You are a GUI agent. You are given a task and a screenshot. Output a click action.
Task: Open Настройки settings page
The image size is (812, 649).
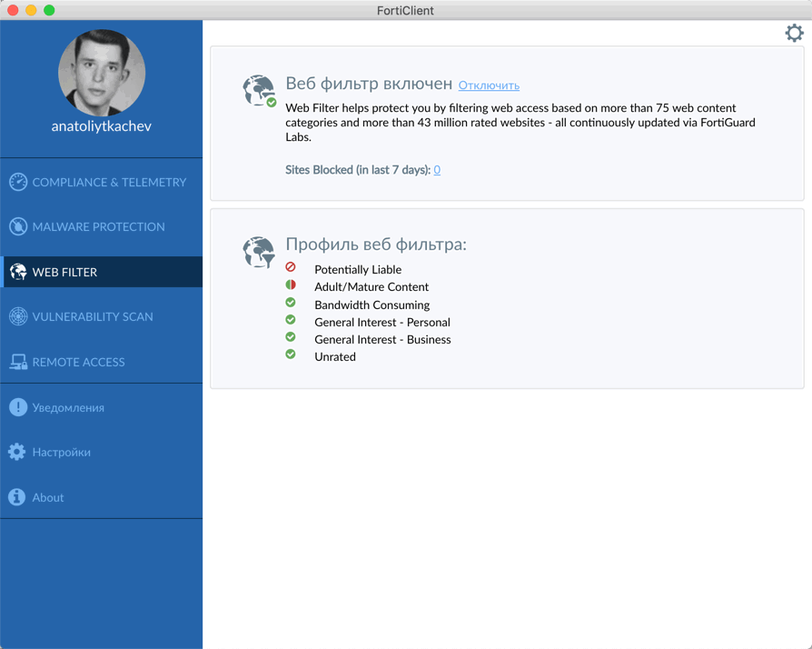pyautogui.click(x=102, y=452)
